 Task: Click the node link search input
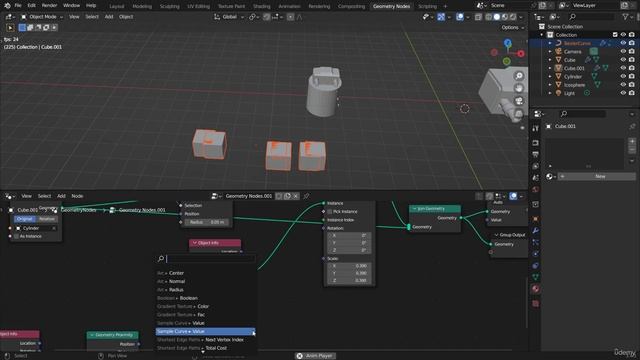point(210,258)
